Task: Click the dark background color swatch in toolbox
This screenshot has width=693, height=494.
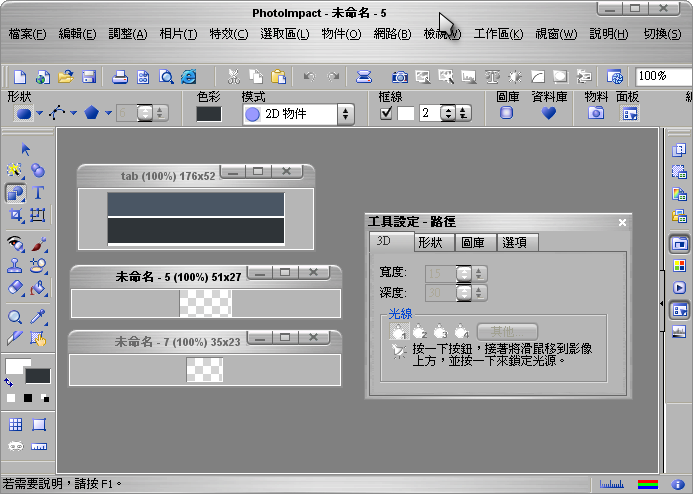Action: point(38,376)
